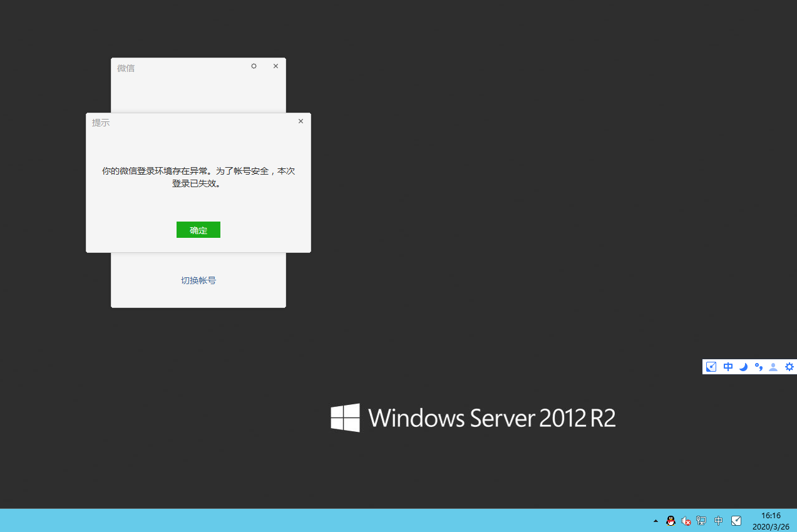The width and height of the screenshot is (797, 532).
Task: Click the muted volume tray icon
Action: coord(686,521)
